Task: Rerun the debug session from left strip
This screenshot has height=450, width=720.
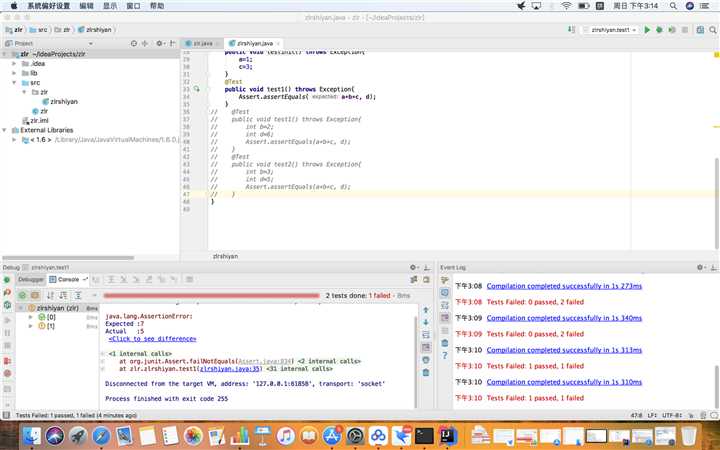Action: pyautogui.click(x=7, y=281)
